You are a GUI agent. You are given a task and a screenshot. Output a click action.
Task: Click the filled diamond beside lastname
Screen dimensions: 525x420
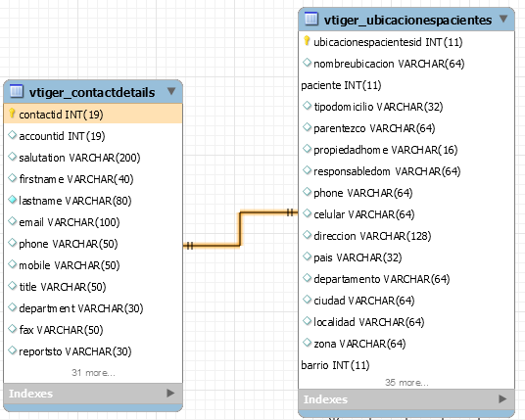(x=12, y=200)
